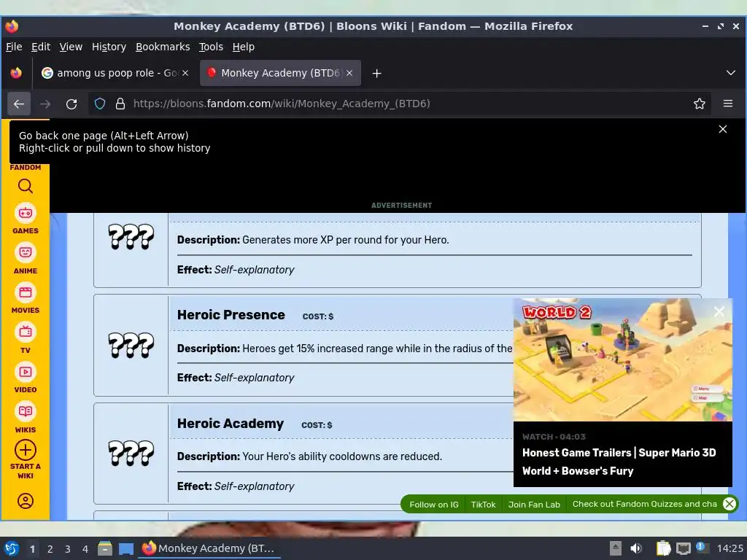Open the Help menu
Screen dimensions: 747x560
pos(244,47)
